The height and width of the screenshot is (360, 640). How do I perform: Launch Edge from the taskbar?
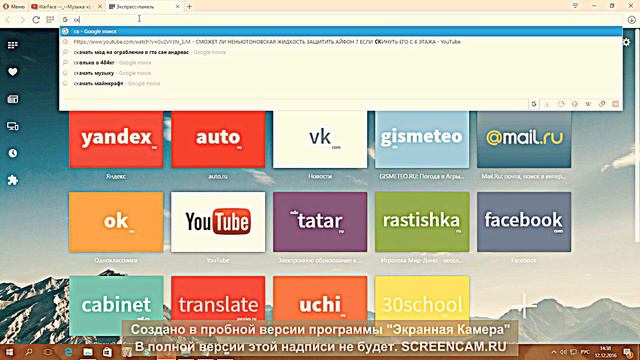click(x=68, y=352)
